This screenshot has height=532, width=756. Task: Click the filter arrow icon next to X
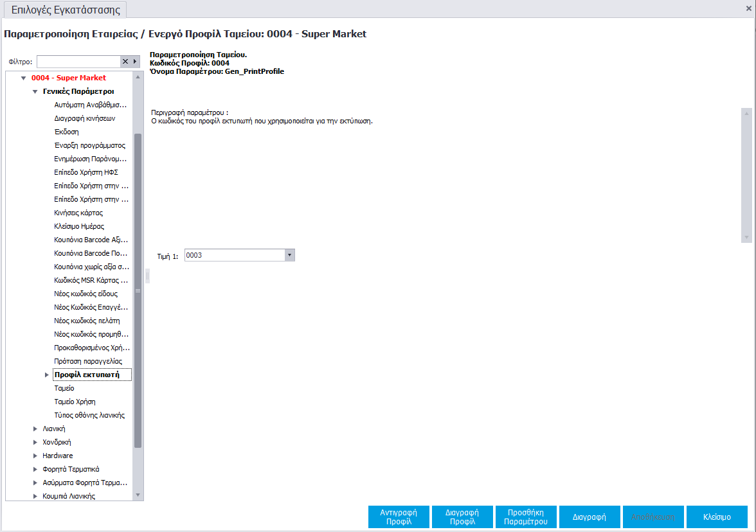click(135, 62)
